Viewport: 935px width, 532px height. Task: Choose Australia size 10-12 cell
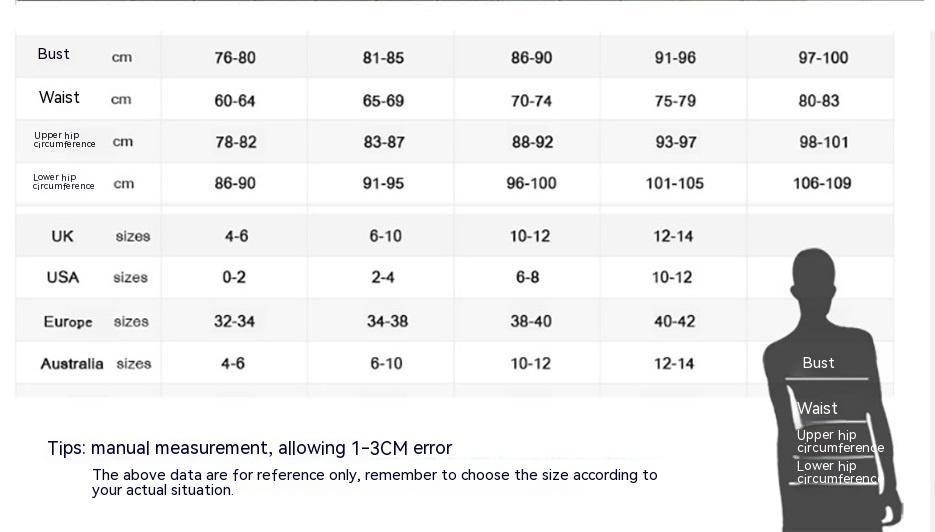[x=531, y=363]
